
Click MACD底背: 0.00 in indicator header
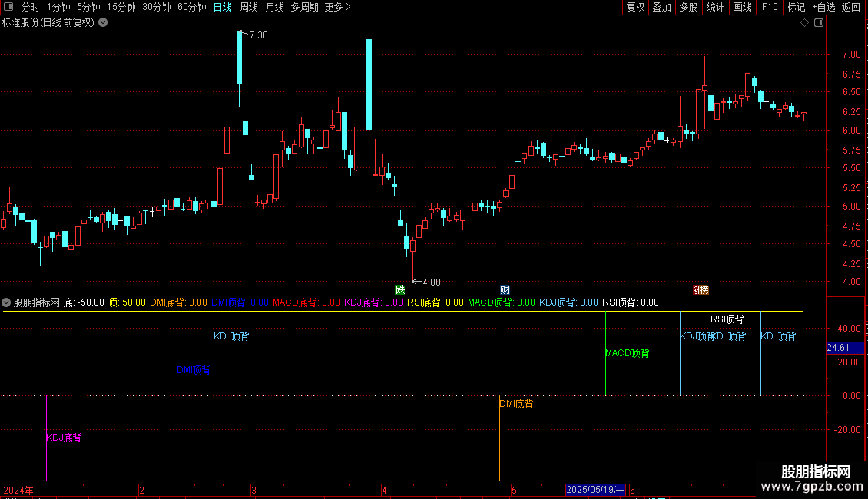point(306,302)
